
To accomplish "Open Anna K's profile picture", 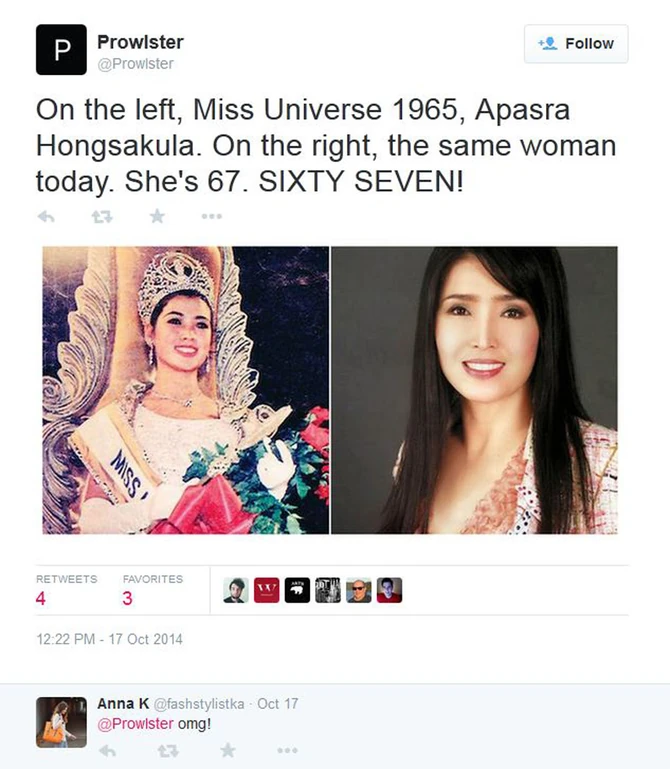I will click(x=61, y=722).
